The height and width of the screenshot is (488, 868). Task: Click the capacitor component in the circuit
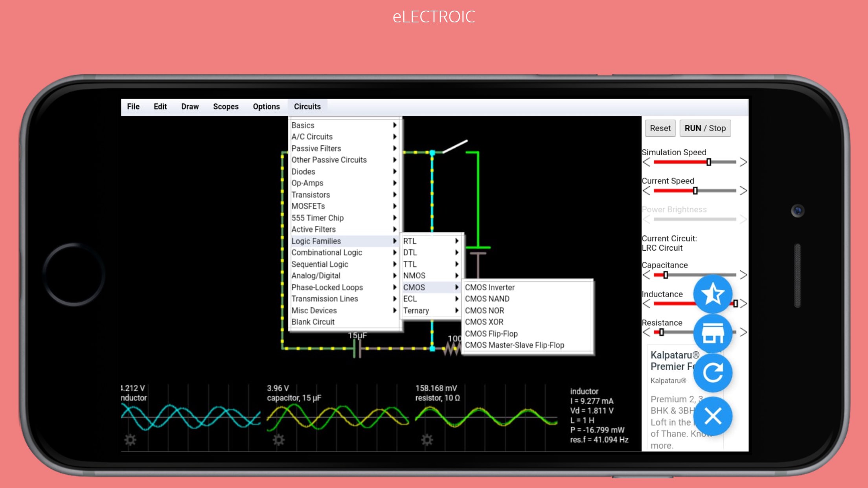click(357, 348)
